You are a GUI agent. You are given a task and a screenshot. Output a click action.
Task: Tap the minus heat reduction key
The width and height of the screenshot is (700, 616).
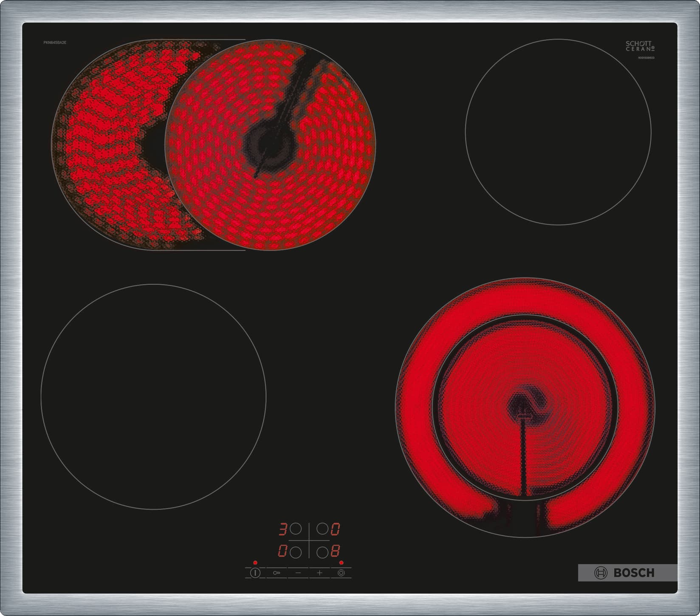(x=298, y=573)
